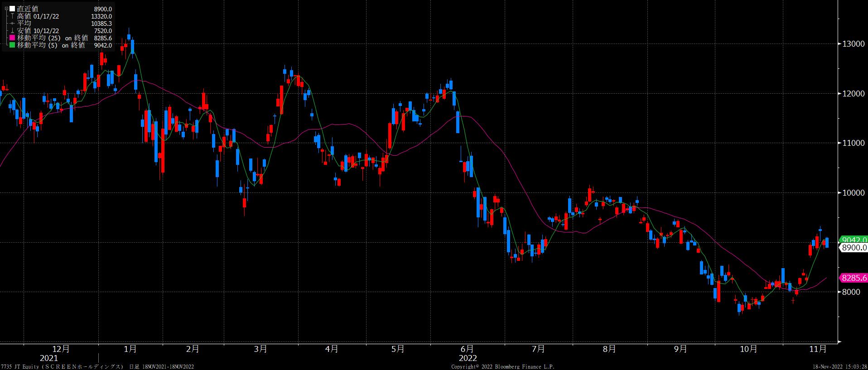Click the 平均 average marker icon
The image size is (868, 370).
[12, 24]
